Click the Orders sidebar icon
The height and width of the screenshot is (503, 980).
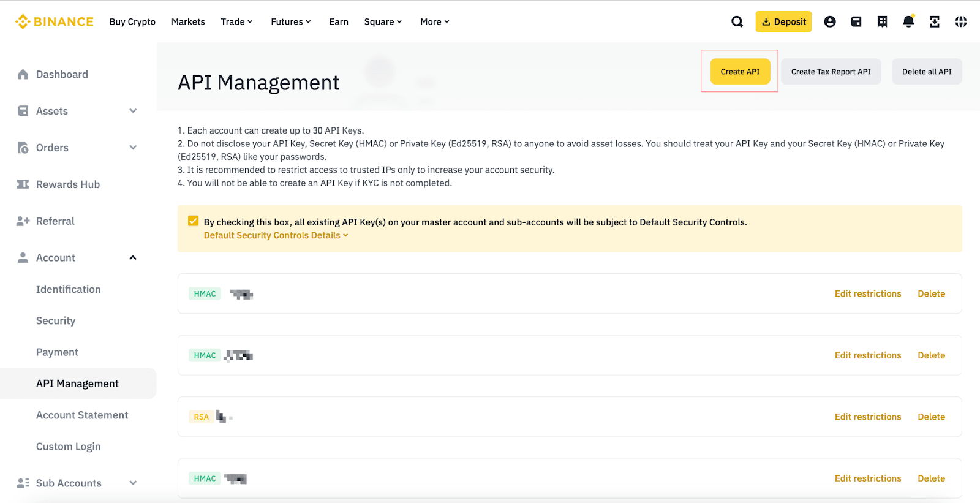[x=23, y=148]
